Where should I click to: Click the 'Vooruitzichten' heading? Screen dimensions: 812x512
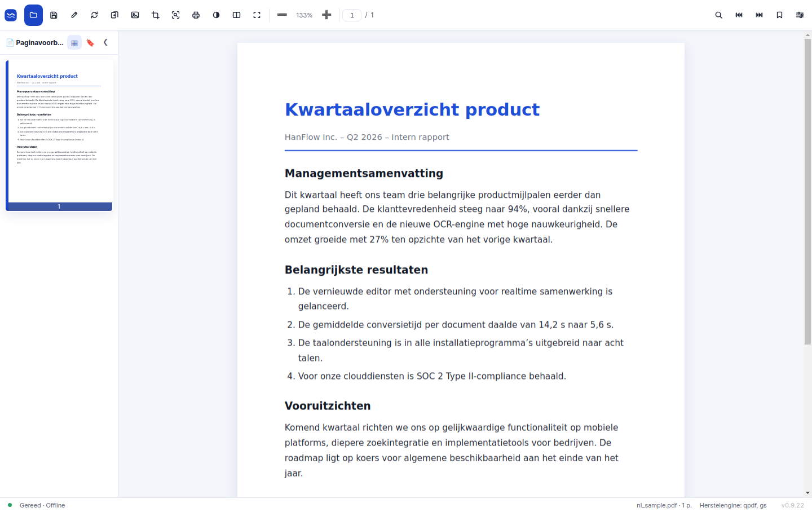tap(328, 406)
